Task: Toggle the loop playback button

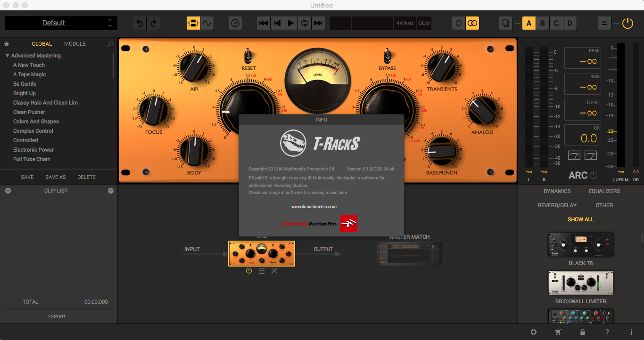Action: [x=305, y=23]
